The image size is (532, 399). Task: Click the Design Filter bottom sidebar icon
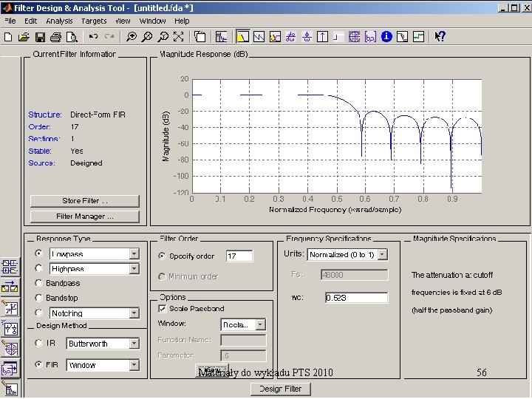pos(10,389)
